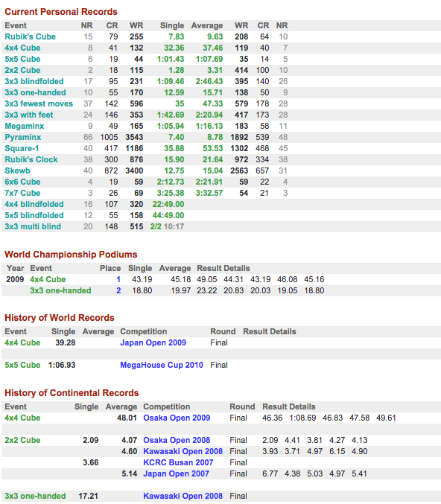Viewport: 441px width, 504px height.
Task: Open the MegaHouse Cup 2010 competition
Action: (162, 365)
